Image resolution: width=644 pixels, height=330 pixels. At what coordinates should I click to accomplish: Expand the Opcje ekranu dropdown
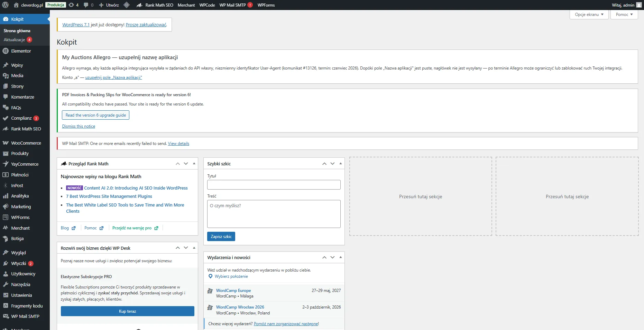(x=589, y=15)
